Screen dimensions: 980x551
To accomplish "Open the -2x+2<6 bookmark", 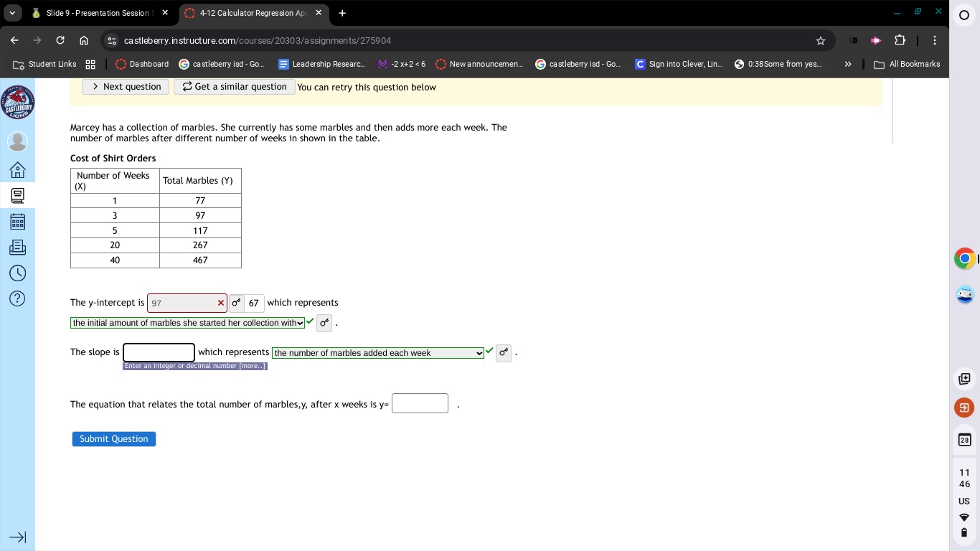I will pos(402,64).
